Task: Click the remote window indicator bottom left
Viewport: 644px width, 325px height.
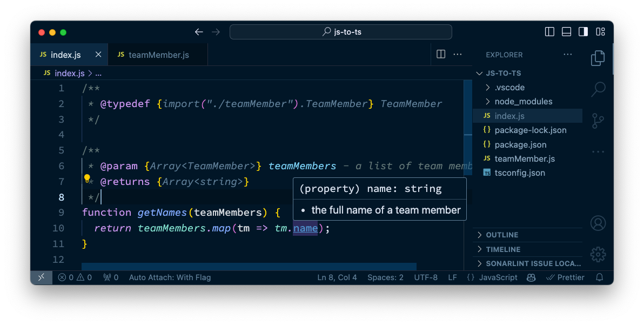Action: click(x=41, y=277)
